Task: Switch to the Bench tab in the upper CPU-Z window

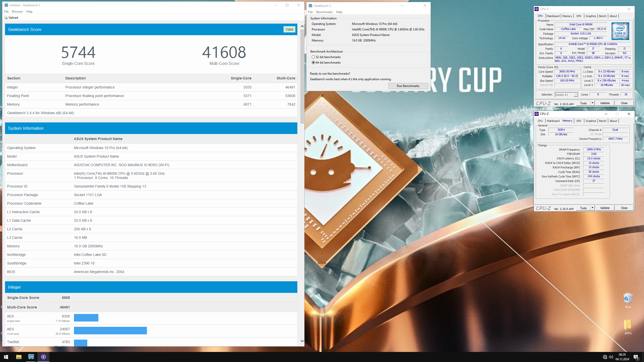Action: point(602,16)
